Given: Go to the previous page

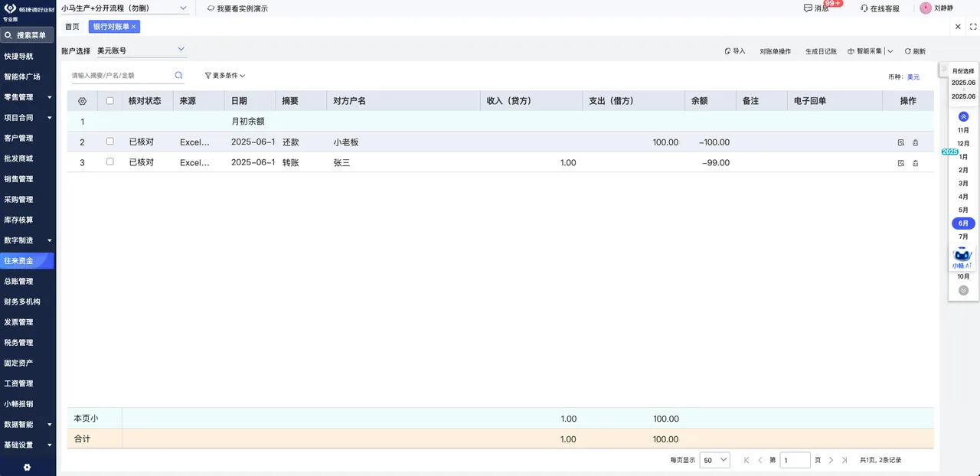Looking at the screenshot, I should tap(759, 460).
